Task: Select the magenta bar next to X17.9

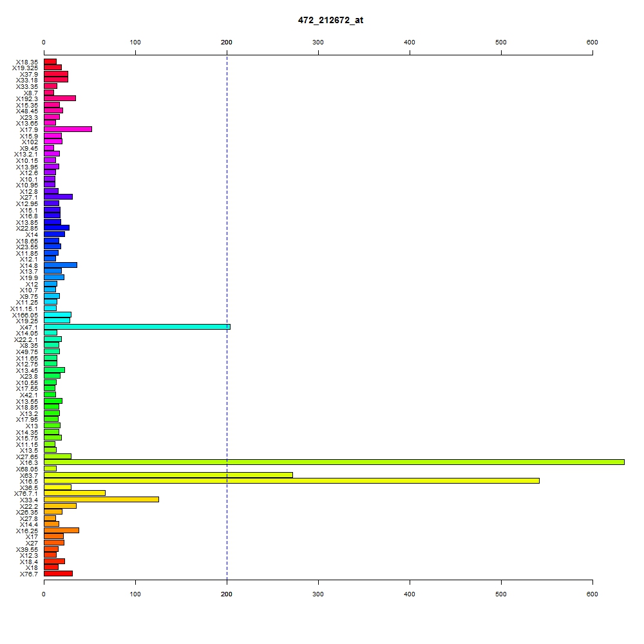Action: point(68,129)
